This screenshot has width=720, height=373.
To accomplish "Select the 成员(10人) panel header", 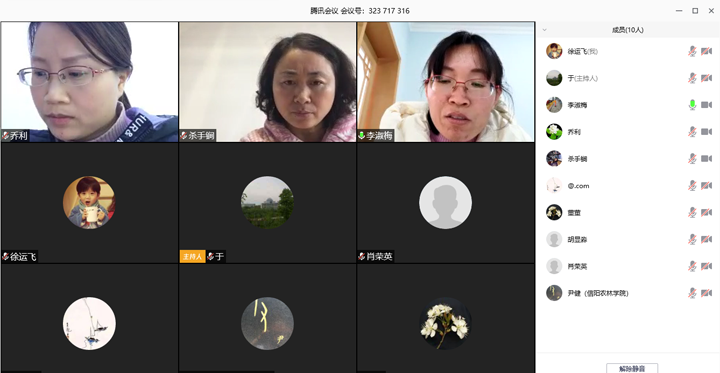I will pyautogui.click(x=628, y=30).
